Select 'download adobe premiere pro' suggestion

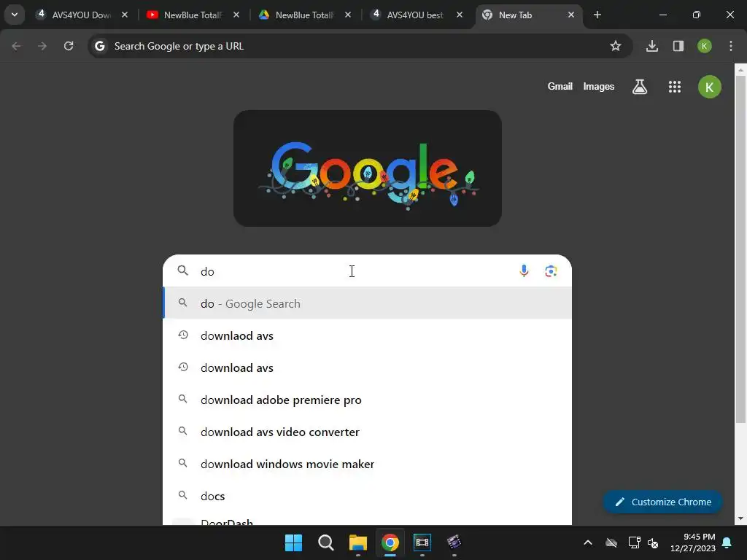coord(368,400)
